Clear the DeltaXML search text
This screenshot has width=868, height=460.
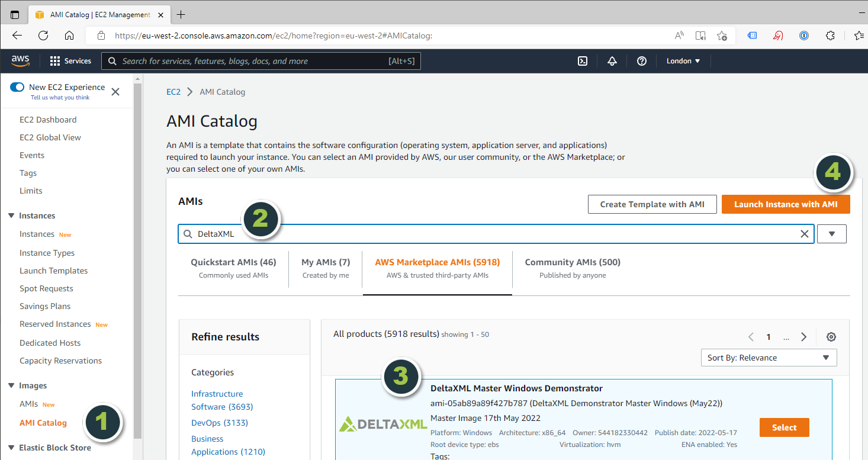click(x=804, y=234)
